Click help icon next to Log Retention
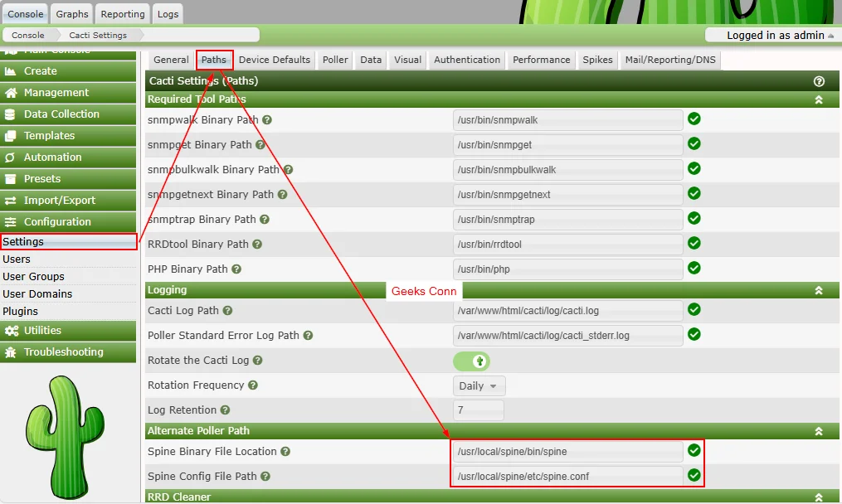Viewport: 842px width, 504px height. [x=225, y=410]
